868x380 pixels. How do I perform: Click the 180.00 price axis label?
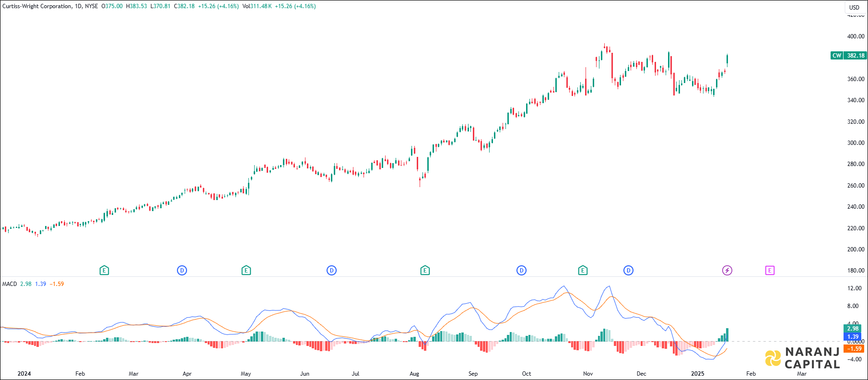856,271
